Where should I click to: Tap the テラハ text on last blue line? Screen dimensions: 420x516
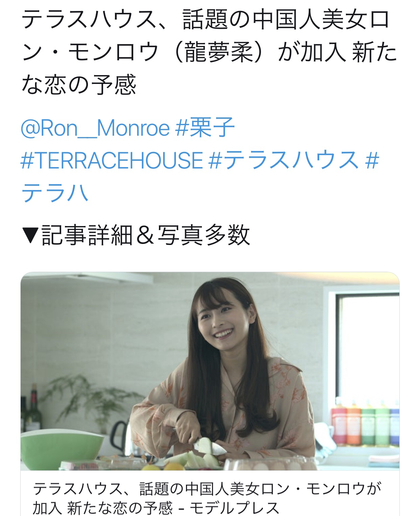[55, 192]
